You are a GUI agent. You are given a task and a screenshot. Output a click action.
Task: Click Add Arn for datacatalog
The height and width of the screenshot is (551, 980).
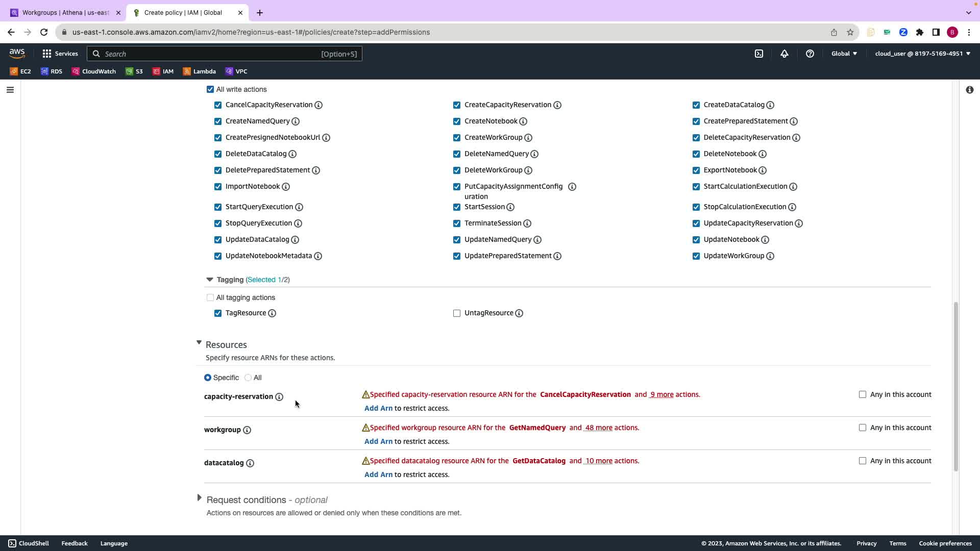click(378, 474)
